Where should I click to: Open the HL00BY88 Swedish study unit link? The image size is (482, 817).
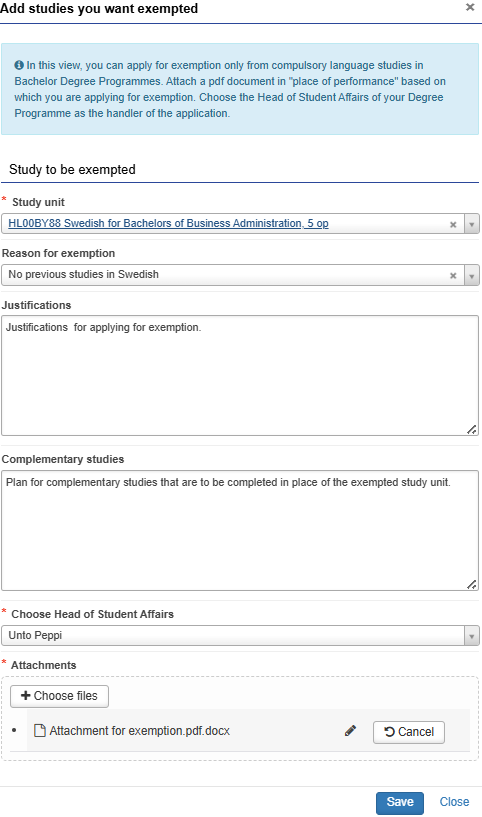(x=168, y=224)
